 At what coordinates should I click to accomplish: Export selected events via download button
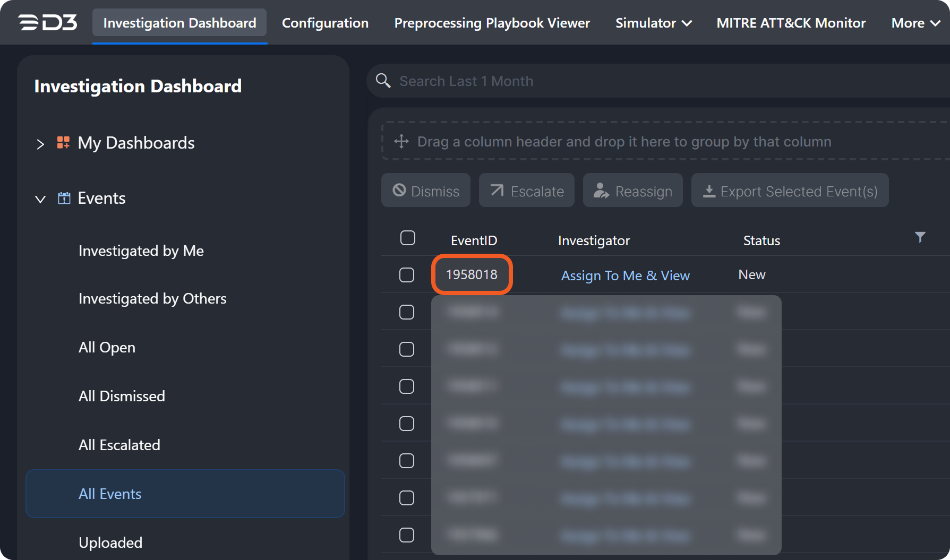(790, 191)
